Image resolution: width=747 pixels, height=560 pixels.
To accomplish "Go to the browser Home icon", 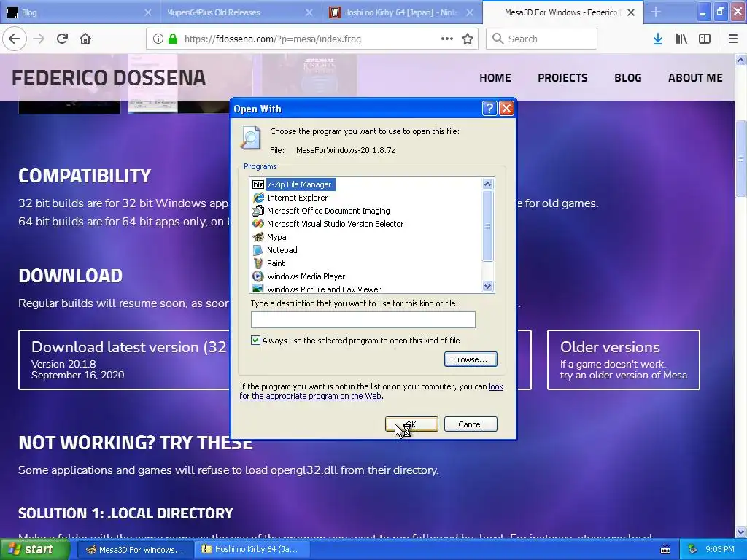I will tap(85, 39).
